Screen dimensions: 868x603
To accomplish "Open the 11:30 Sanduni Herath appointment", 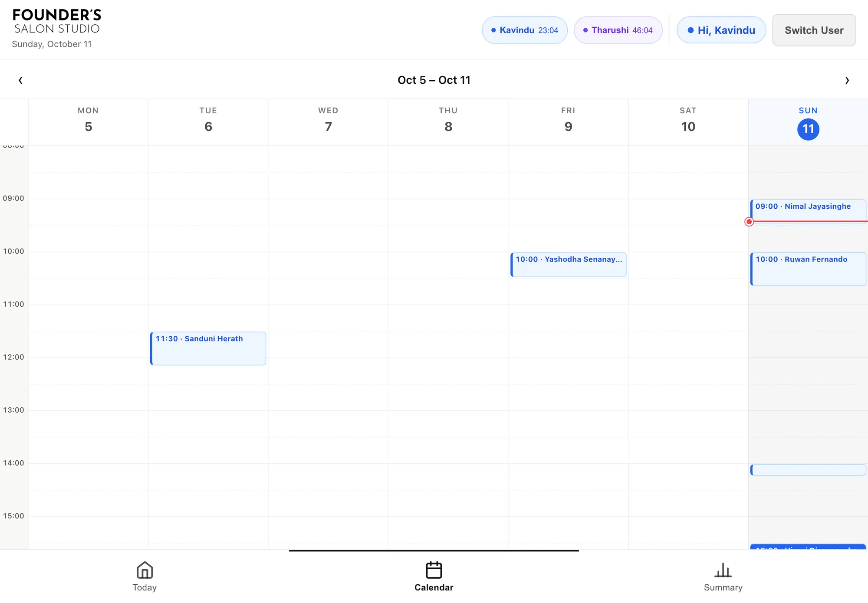I will (x=208, y=348).
